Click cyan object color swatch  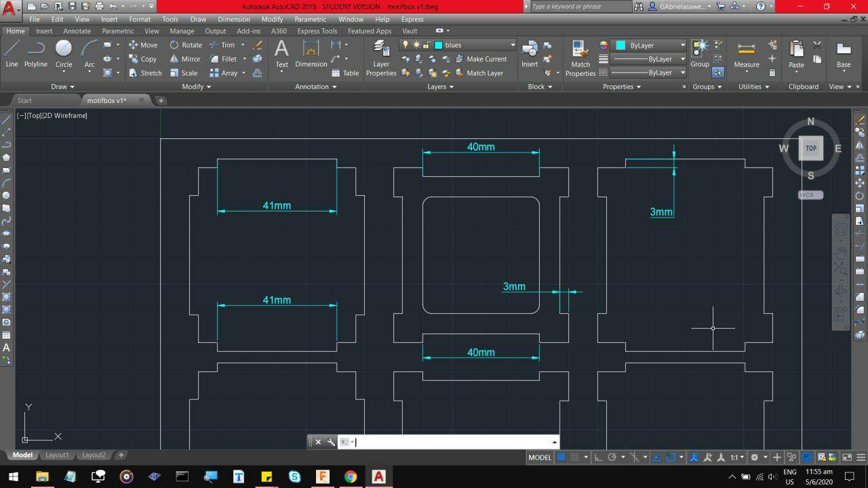[620, 45]
